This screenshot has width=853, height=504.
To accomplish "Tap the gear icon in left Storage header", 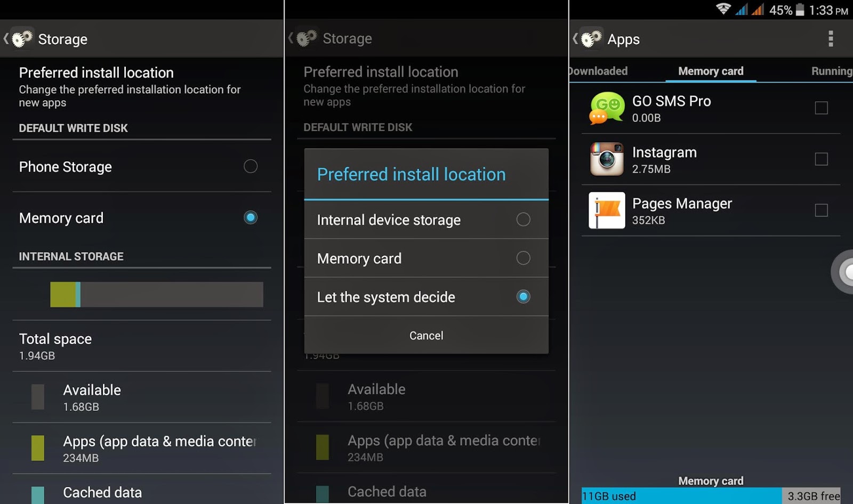I will 22,38.
